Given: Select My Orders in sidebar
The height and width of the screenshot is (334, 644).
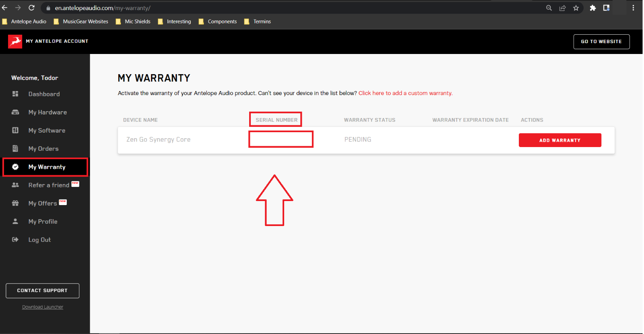Looking at the screenshot, I should point(43,148).
